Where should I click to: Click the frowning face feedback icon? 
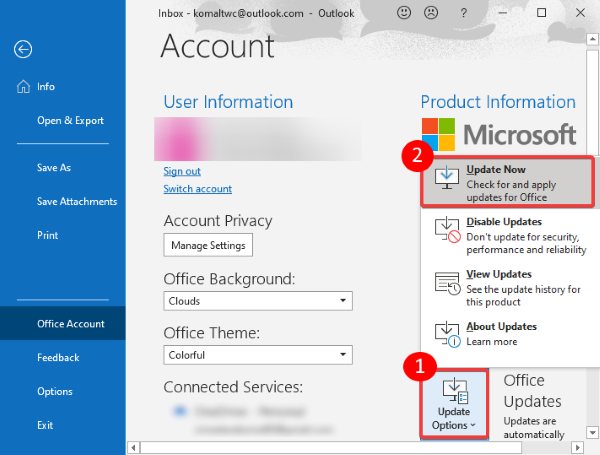click(433, 14)
